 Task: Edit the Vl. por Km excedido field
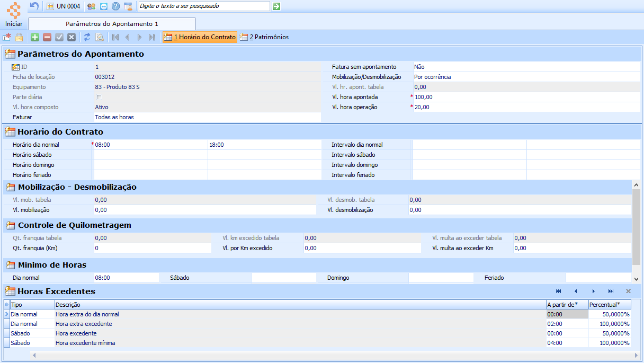point(362,248)
